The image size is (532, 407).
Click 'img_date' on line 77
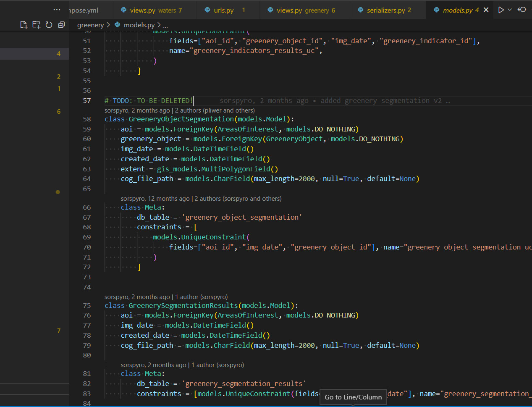(137, 325)
